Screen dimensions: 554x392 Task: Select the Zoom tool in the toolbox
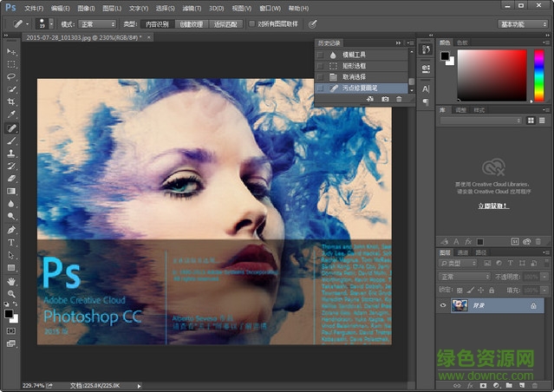[11, 294]
